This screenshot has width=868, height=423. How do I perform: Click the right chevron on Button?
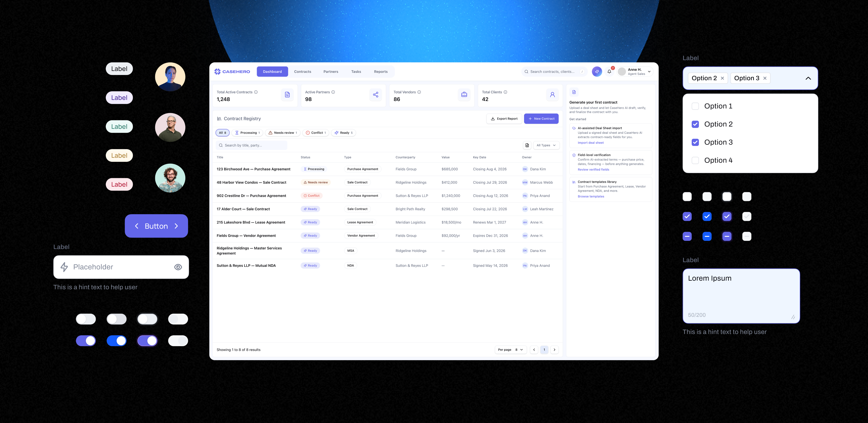pyautogui.click(x=176, y=226)
